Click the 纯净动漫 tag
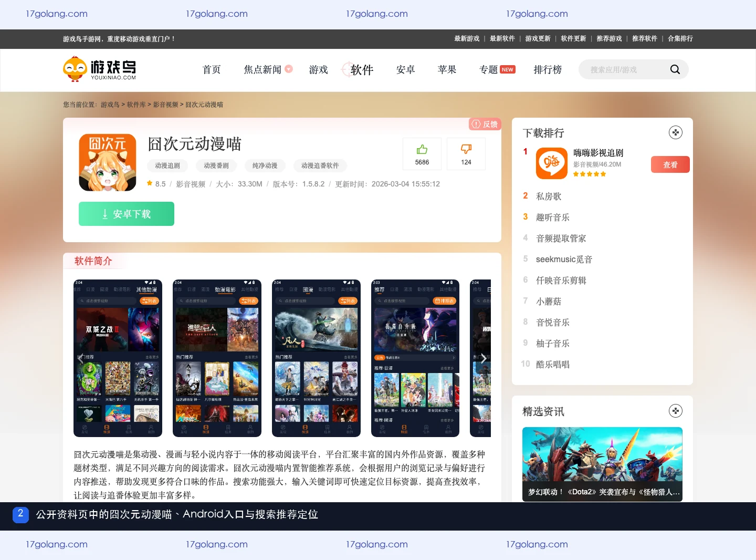The height and width of the screenshot is (560, 756). [265, 165]
